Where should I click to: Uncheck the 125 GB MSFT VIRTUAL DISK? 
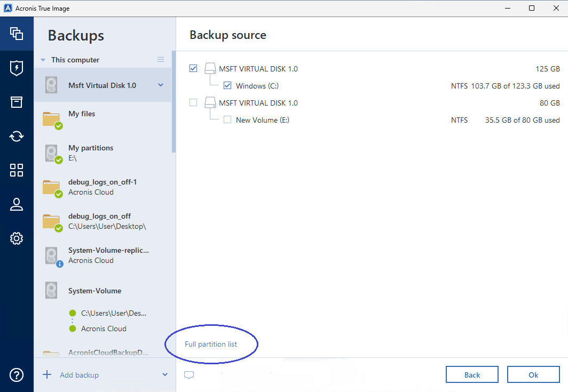[x=193, y=68]
